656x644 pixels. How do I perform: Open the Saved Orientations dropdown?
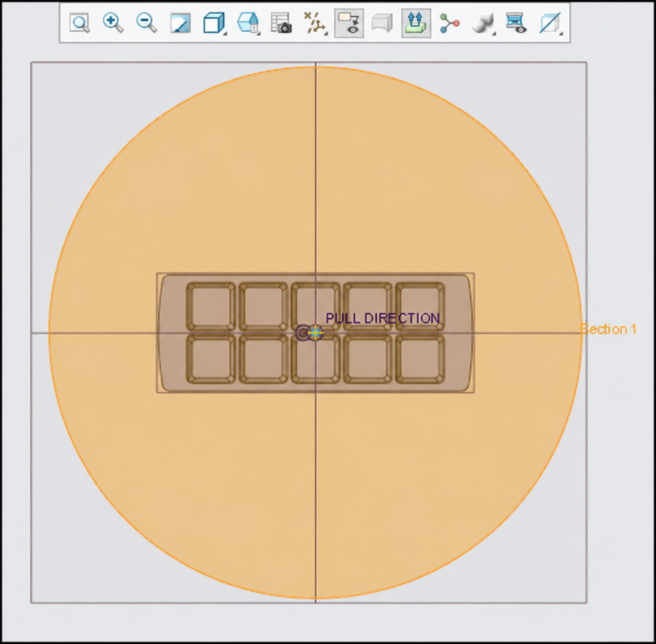pyautogui.click(x=248, y=23)
